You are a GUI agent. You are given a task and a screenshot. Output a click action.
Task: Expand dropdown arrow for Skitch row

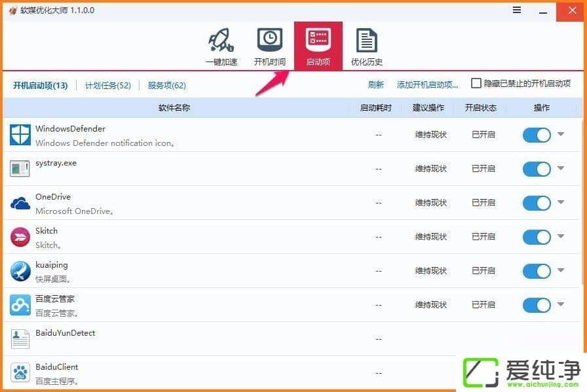click(x=561, y=236)
